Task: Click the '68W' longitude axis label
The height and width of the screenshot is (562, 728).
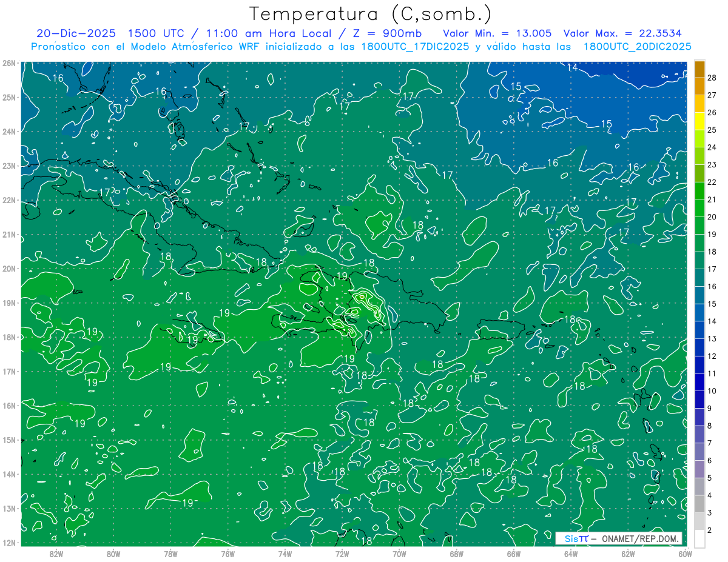Action: 456,554
